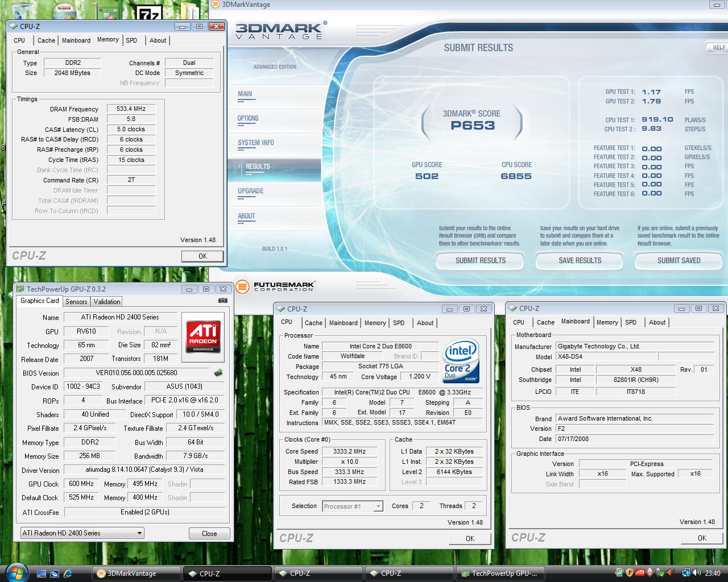The image size is (728, 582).
Task: Open Mainboard tab in CPU-Z Memory window
Action: [76, 40]
